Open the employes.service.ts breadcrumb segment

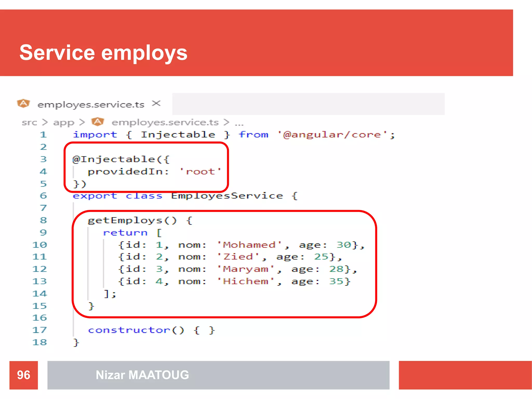point(165,122)
